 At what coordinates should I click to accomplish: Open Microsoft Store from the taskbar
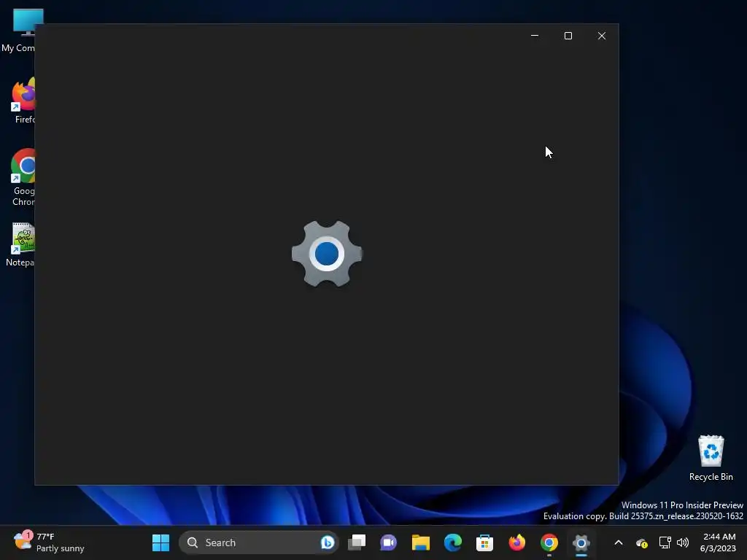[x=484, y=542]
